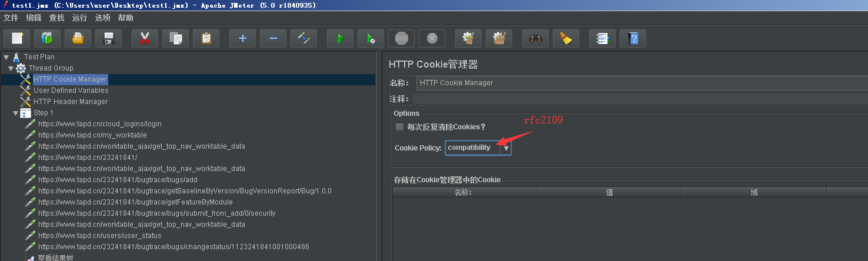Collapse the Thread Group tree node

(11, 68)
